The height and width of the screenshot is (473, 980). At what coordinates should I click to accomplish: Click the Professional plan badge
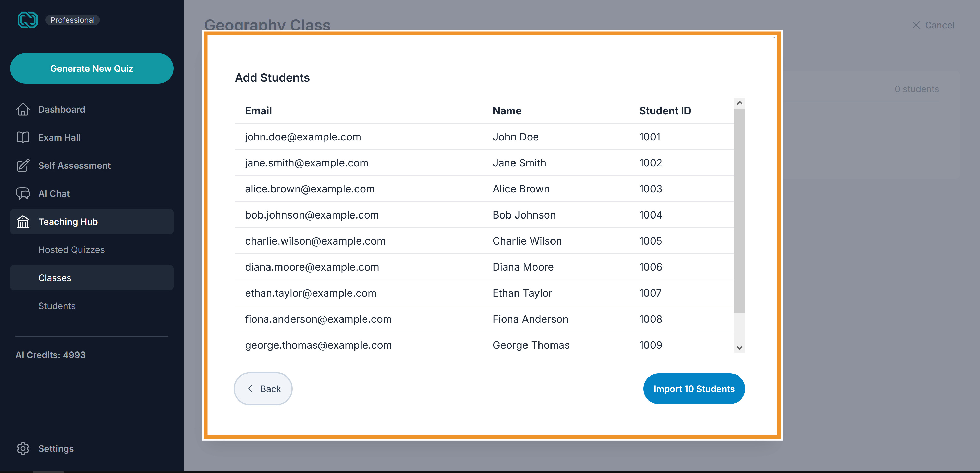[x=72, y=20]
